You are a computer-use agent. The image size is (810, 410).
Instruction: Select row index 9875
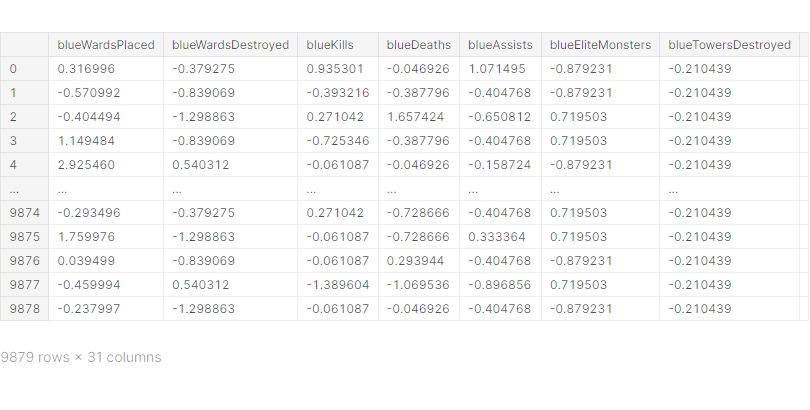coord(24,236)
